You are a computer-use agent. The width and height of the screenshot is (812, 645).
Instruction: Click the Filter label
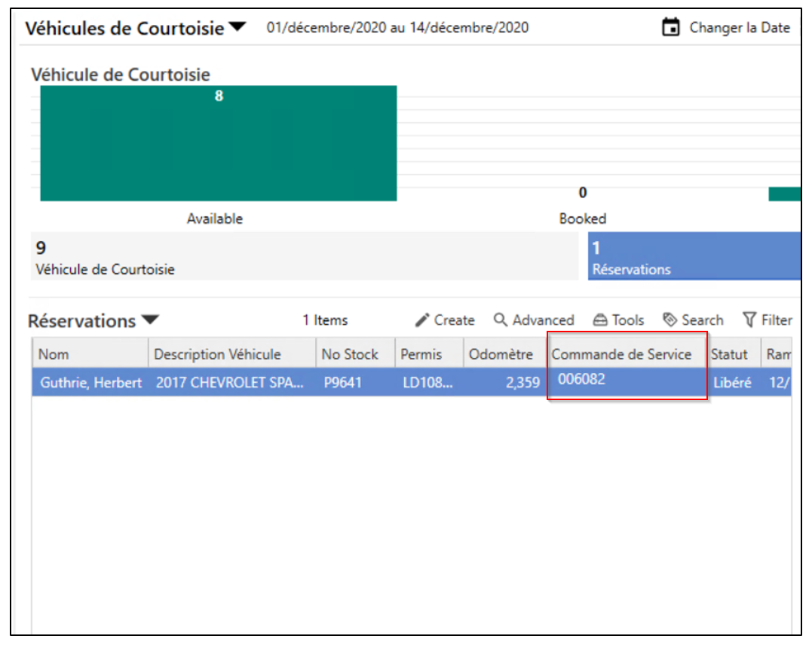(x=777, y=320)
